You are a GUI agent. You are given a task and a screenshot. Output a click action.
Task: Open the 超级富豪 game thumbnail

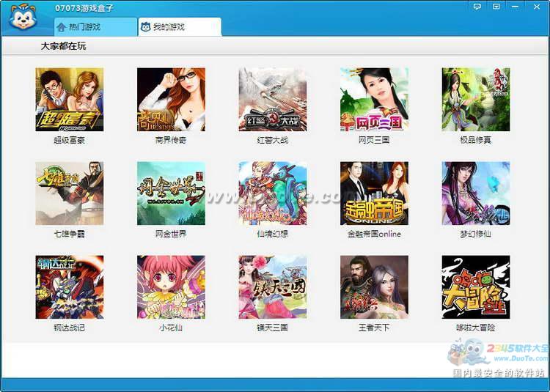70,100
